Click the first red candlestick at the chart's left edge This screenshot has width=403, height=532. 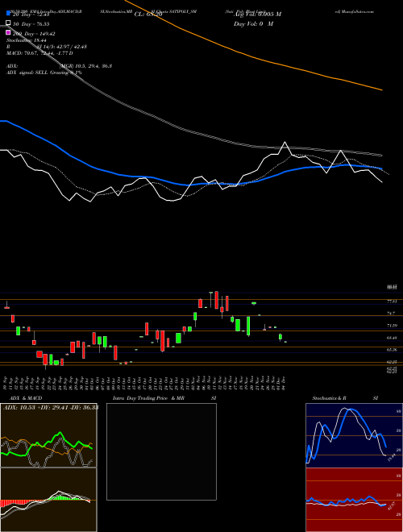(x=6, y=307)
